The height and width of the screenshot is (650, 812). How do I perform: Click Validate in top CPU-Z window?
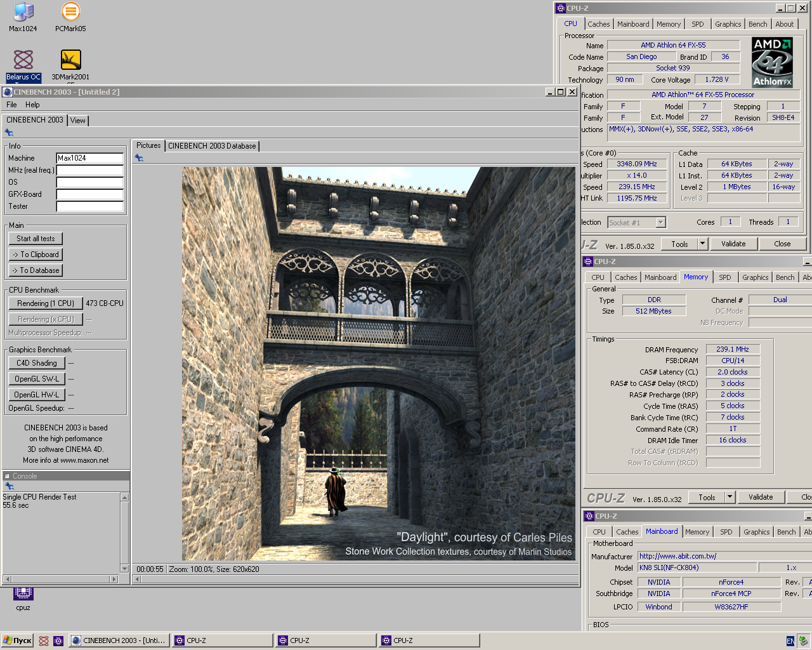tap(733, 244)
